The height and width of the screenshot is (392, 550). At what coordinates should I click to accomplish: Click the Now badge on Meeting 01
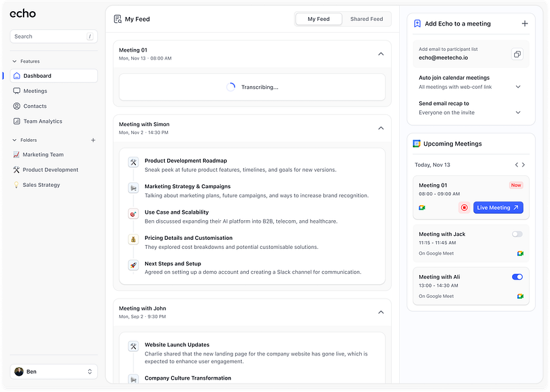tap(516, 186)
